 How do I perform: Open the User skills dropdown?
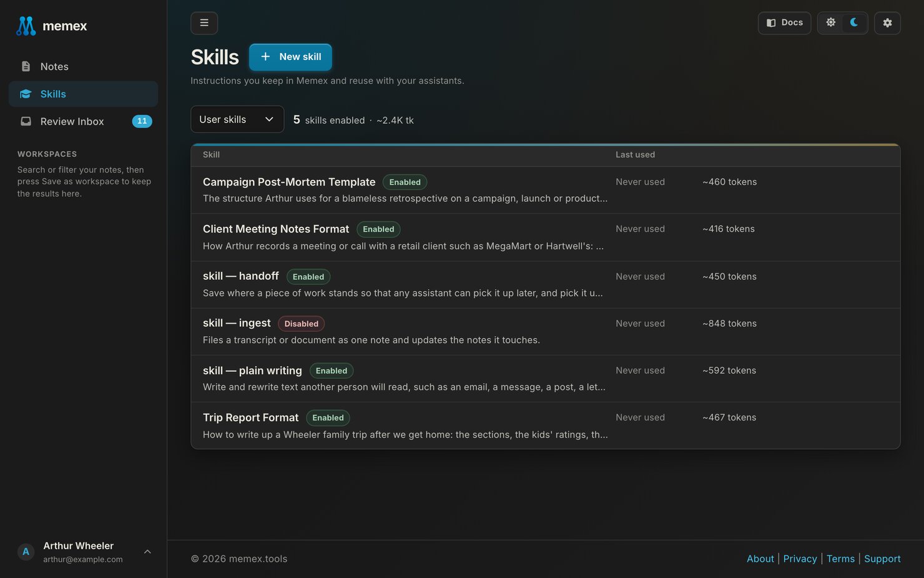[237, 119]
